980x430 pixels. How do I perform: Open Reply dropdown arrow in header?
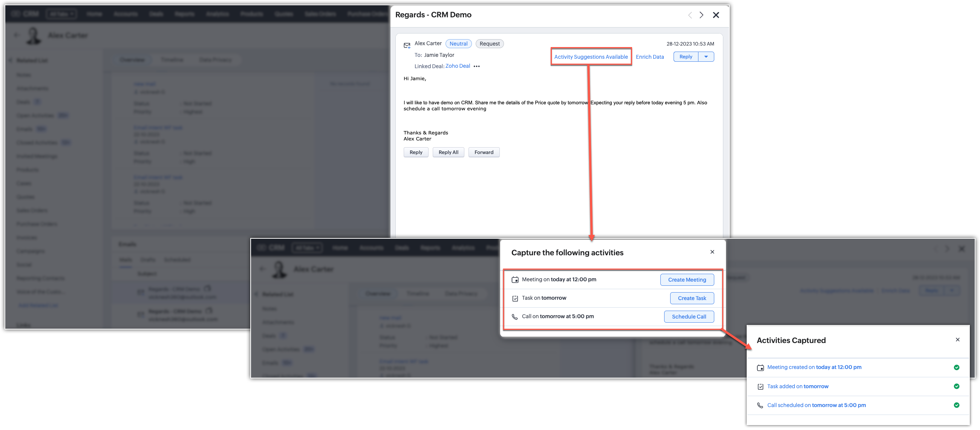point(706,56)
